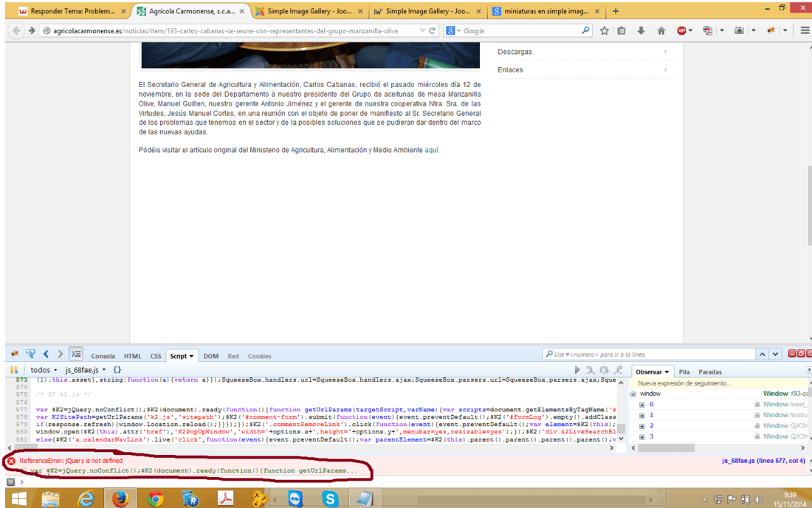Screen dimensions: 812x508
Task: Open the todos script filter dropdown
Action: tap(44, 370)
